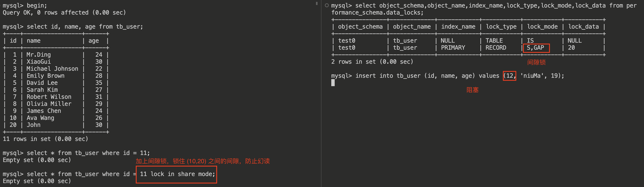
Task: Click the lock_mode column header
Action: (542, 27)
